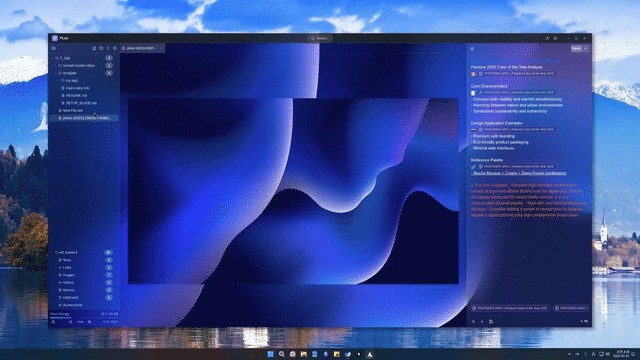Open the account icon at sidebar bottom

53,322
